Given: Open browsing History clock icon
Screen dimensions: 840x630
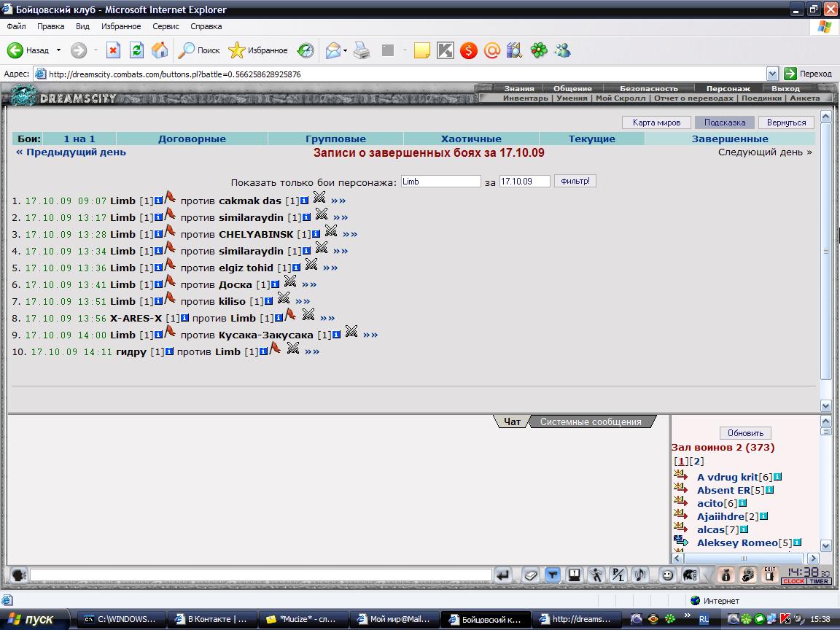Looking at the screenshot, I should 306,50.
